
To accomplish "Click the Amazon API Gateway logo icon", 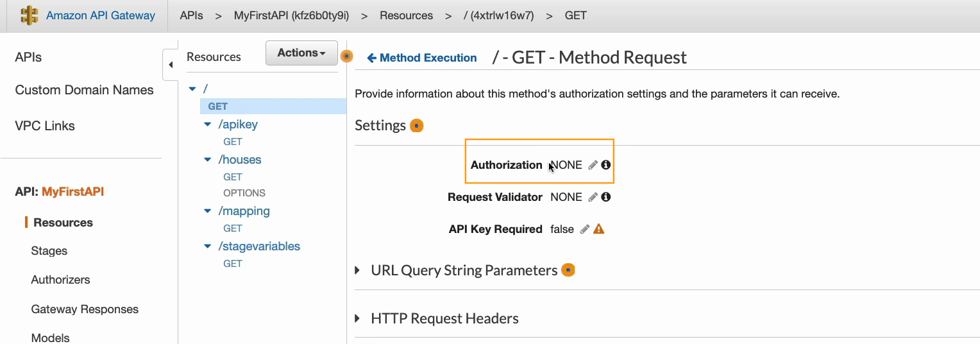I will click(29, 15).
